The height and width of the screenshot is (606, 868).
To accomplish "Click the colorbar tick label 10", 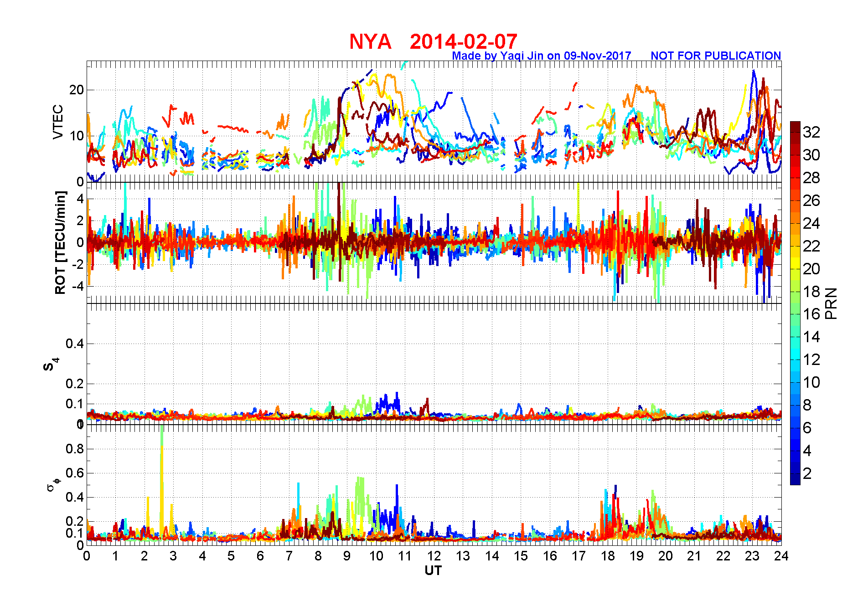I will point(811,382).
